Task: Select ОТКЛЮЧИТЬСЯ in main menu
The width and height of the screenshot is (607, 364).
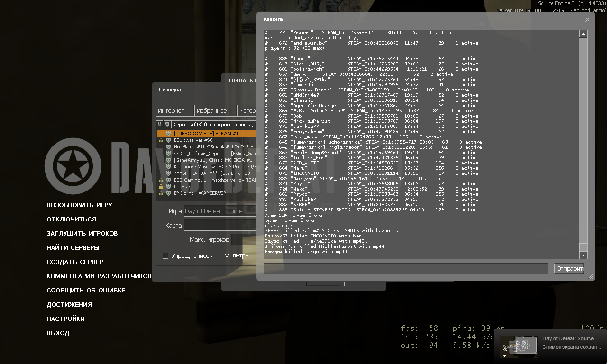Action: tap(71, 219)
